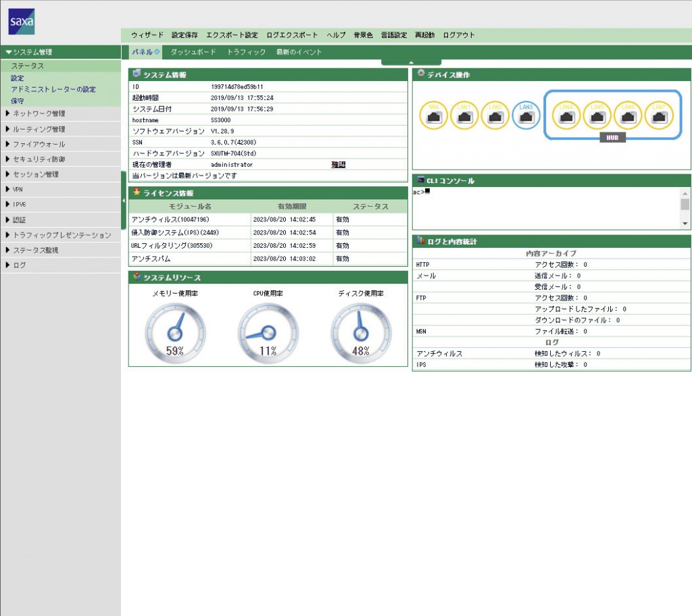This screenshot has height=616, width=692.
Task: Click the blue LAN3 port icon
Action: (526, 115)
